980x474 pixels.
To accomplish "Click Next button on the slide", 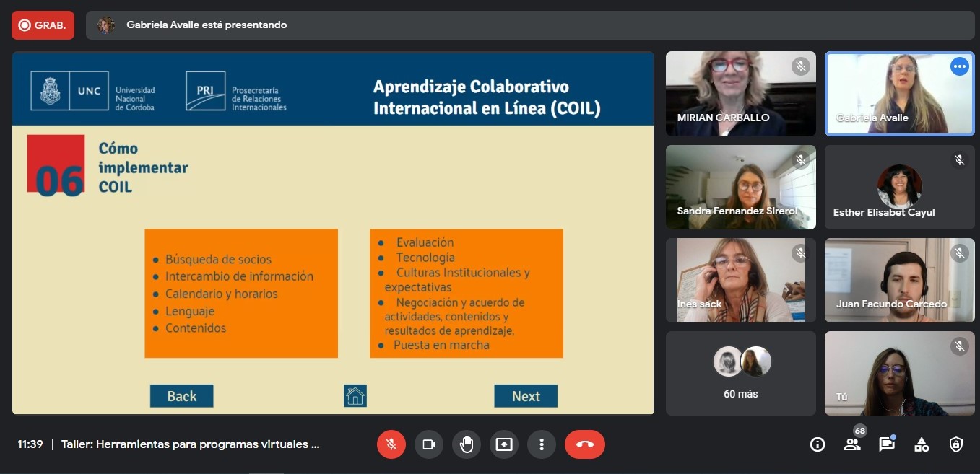I will point(526,396).
